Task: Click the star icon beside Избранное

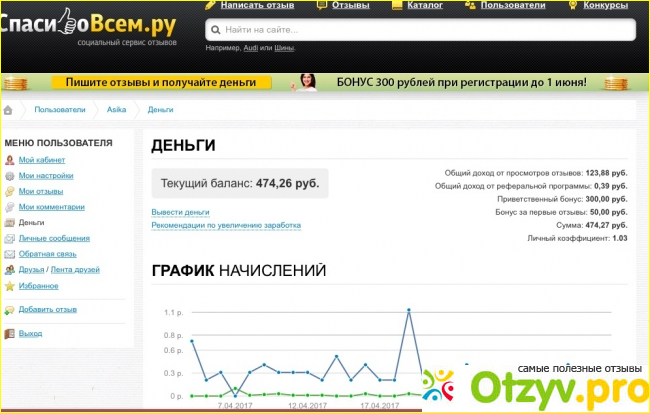Action: tap(10, 285)
